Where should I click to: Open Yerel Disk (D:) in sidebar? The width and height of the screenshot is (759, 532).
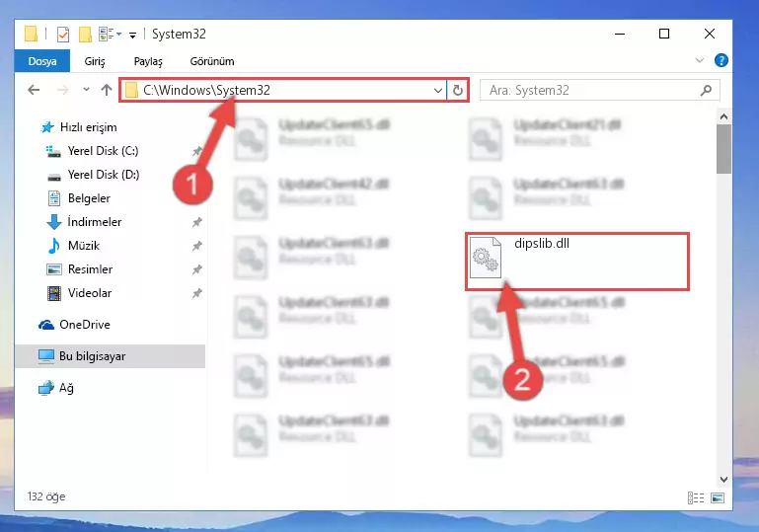pos(93,175)
